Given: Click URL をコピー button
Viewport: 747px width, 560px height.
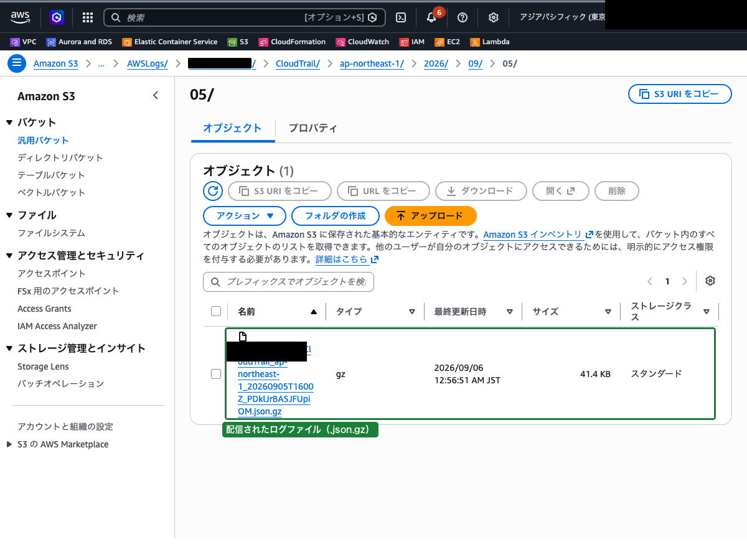Looking at the screenshot, I should pyautogui.click(x=383, y=191).
